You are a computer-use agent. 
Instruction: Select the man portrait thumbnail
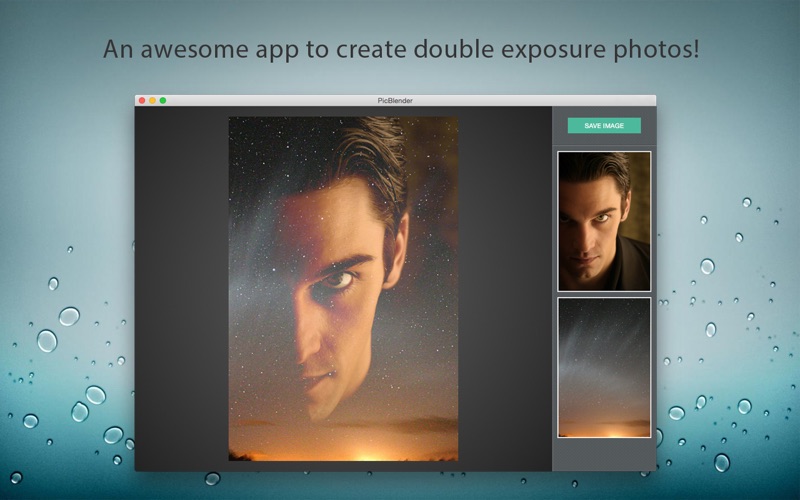[x=604, y=221]
